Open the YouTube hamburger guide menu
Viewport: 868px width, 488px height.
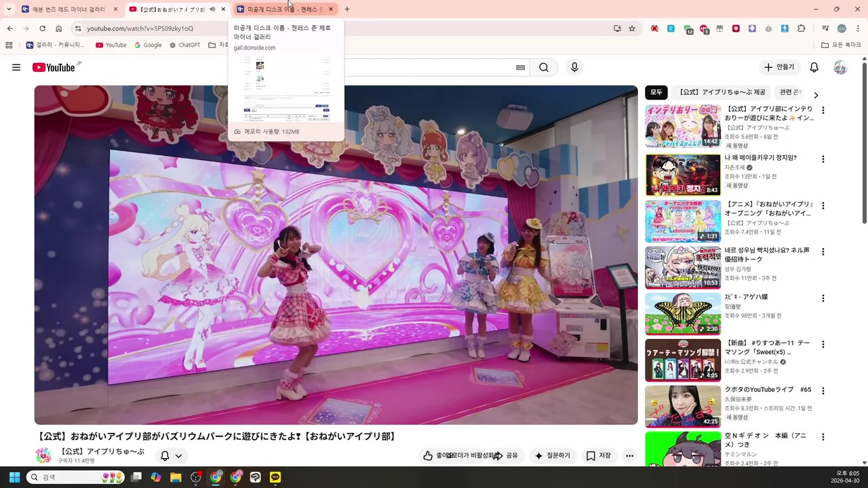(16, 67)
